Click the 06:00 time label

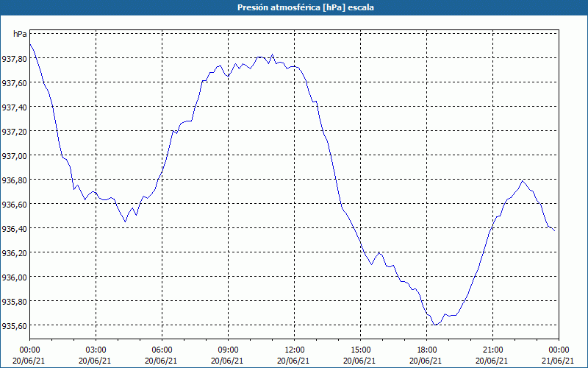click(162, 350)
